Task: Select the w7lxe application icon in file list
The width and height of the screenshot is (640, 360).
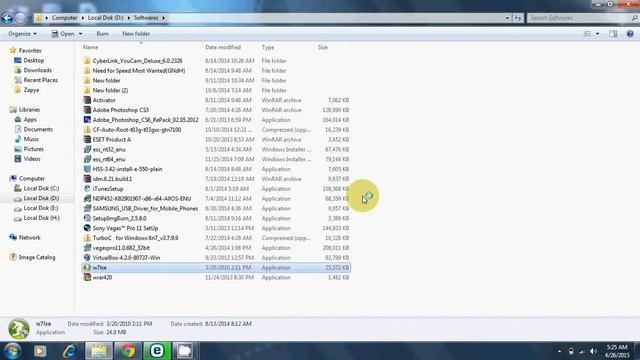Action: point(87,267)
